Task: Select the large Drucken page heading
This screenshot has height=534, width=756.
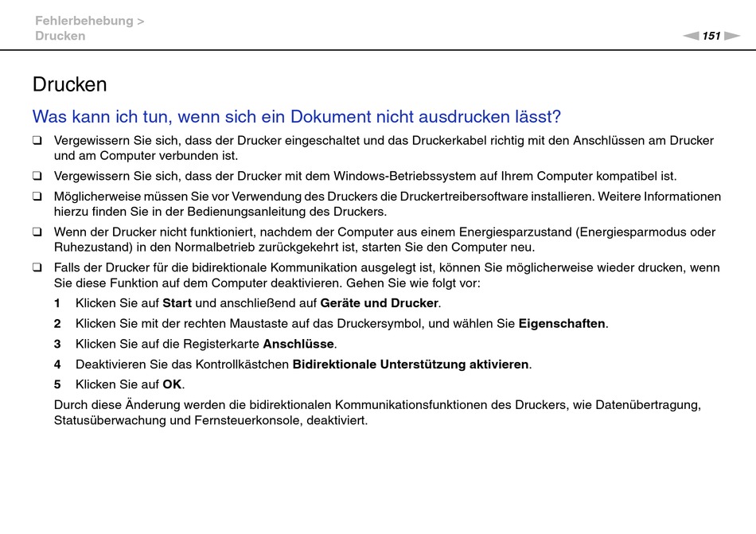Action: coord(70,84)
